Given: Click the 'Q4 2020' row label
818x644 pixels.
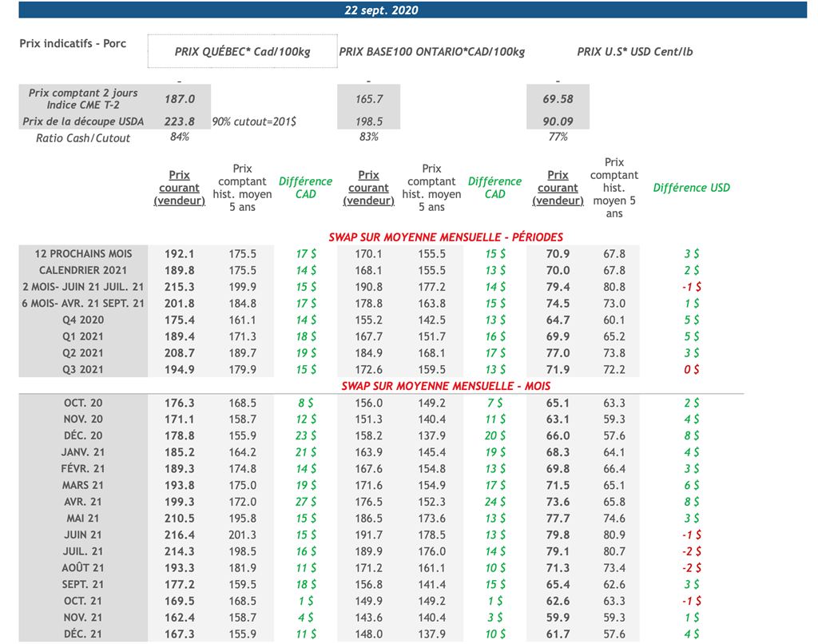Looking at the screenshot, I should (83, 320).
